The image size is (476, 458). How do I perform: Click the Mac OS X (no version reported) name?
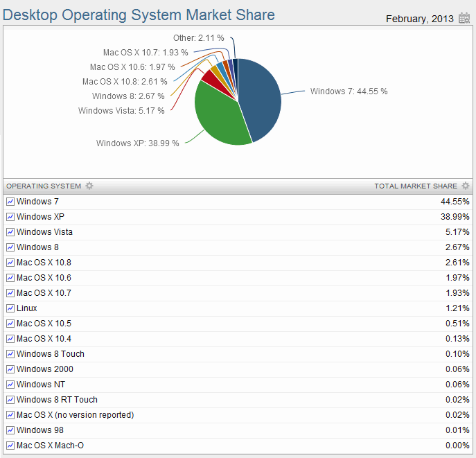point(76,415)
